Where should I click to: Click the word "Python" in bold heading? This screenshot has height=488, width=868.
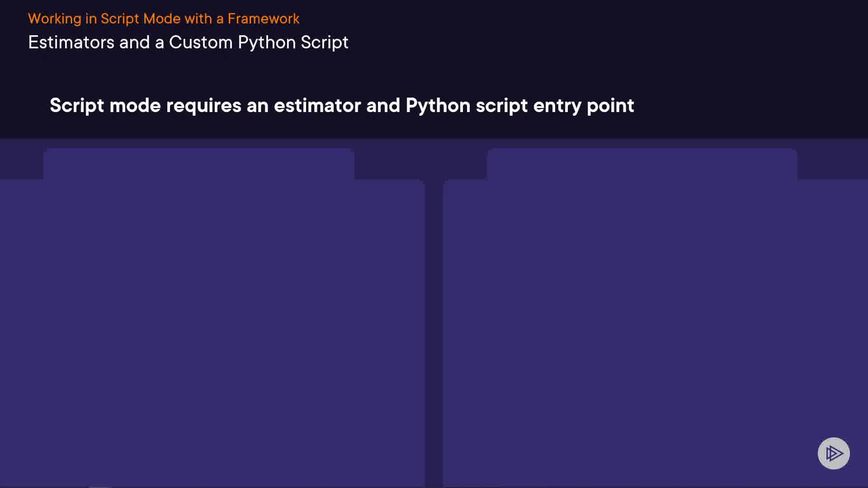(x=438, y=105)
